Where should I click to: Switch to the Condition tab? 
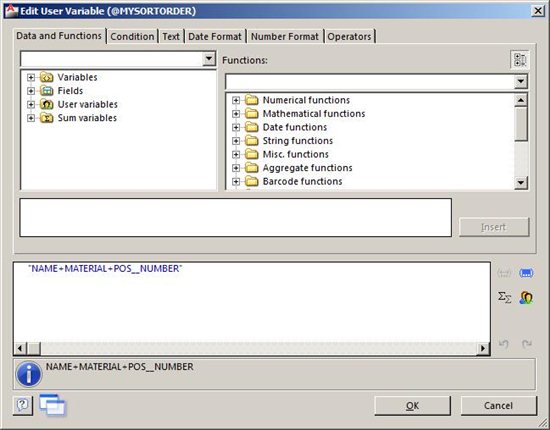click(132, 36)
